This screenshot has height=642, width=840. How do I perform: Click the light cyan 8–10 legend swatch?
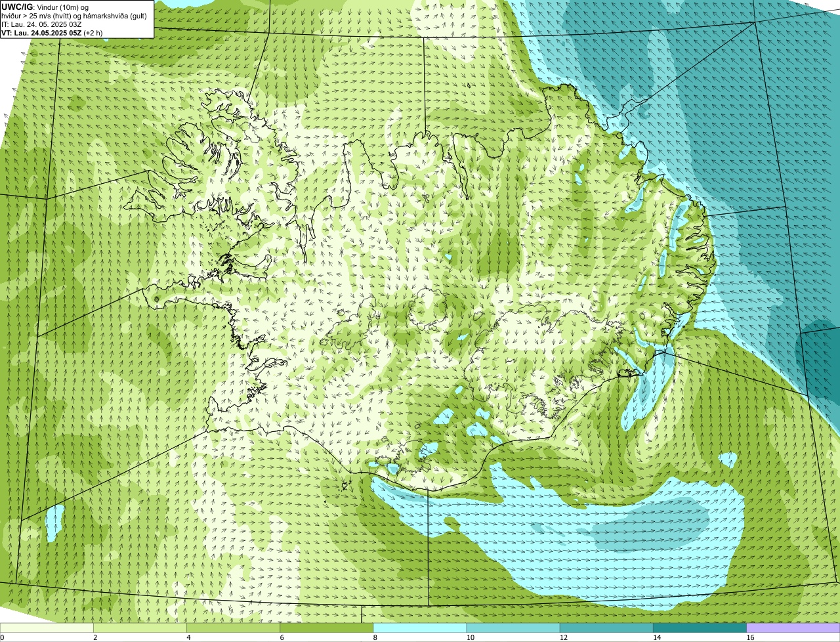click(x=419, y=628)
